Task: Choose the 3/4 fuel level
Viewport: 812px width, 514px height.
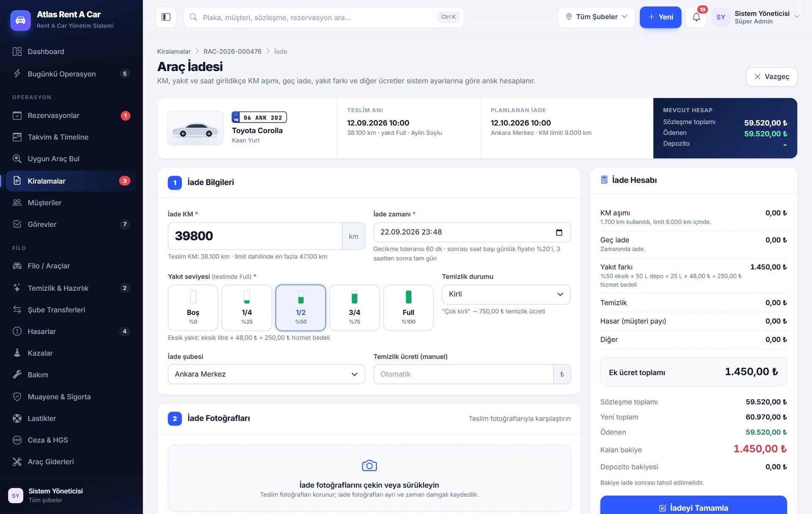Action: [x=354, y=307]
